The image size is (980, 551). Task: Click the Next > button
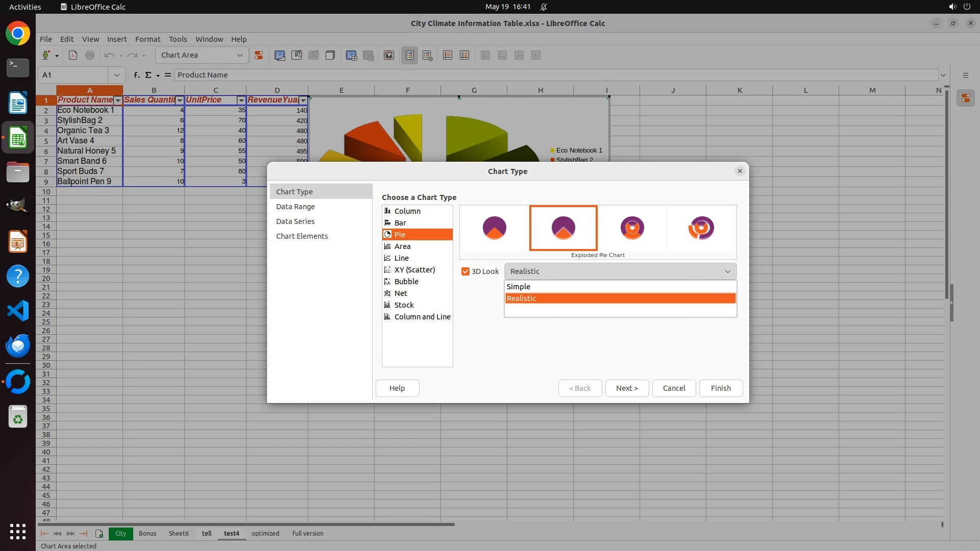627,388
